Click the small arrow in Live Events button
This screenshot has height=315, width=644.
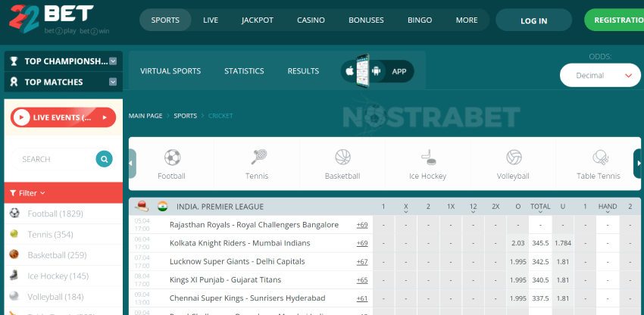(x=105, y=117)
